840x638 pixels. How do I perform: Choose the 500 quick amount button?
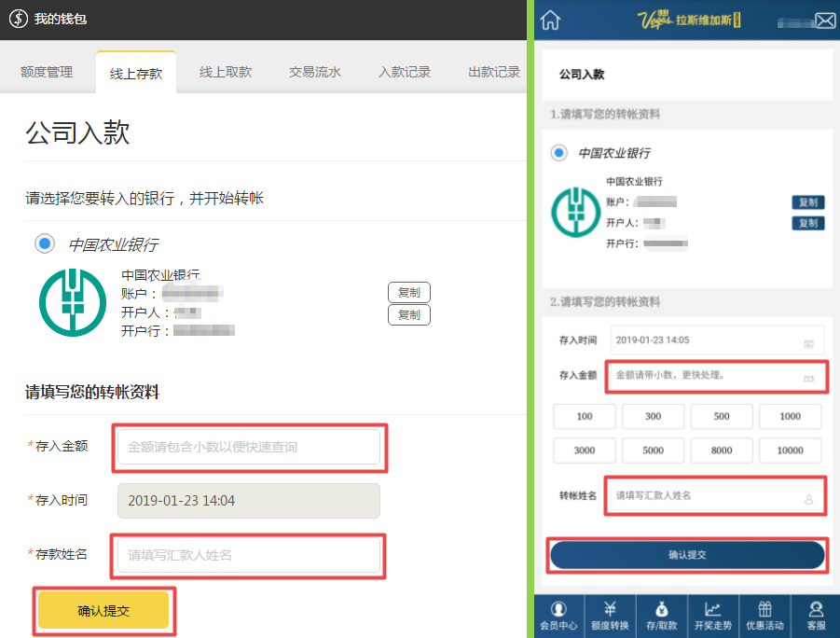(722, 416)
